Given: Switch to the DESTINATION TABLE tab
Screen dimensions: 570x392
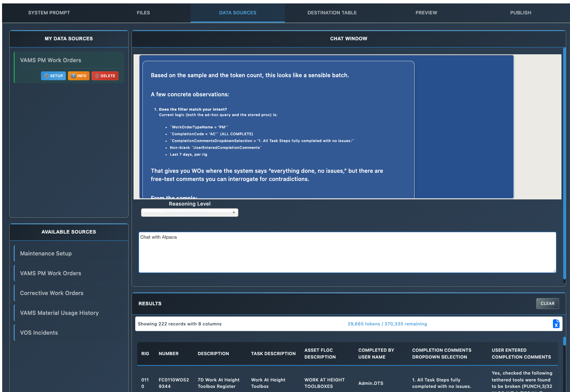Looking at the screenshot, I should tap(332, 13).
